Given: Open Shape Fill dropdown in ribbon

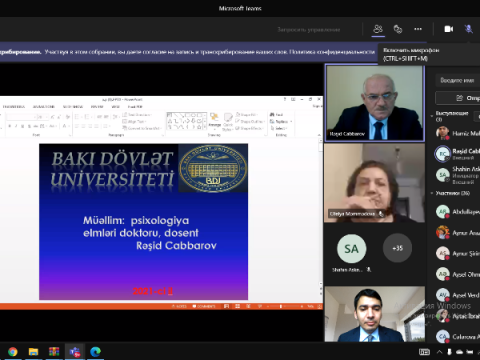Looking at the screenshot, I should tap(247, 115).
